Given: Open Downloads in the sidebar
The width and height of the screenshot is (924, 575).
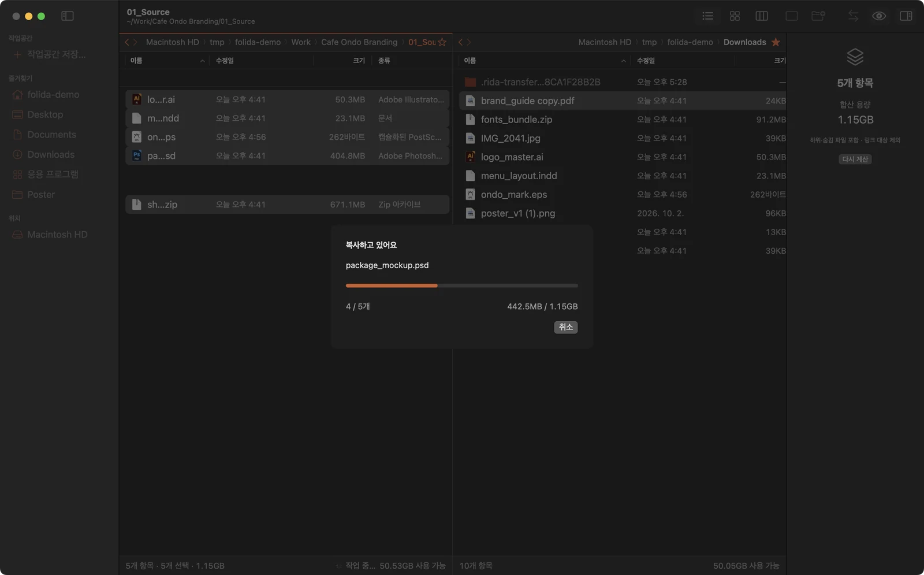Looking at the screenshot, I should pyautogui.click(x=51, y=155).
